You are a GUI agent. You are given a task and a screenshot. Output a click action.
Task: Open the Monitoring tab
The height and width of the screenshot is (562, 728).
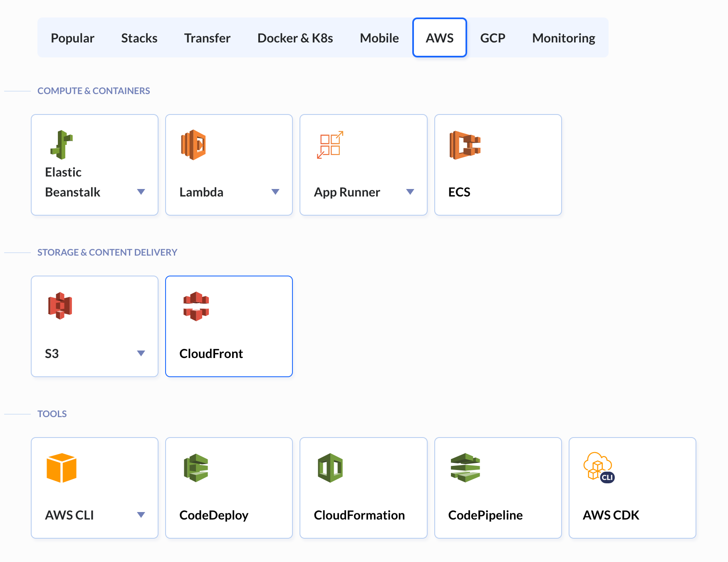pyautogui.click(x=564, y=38)
